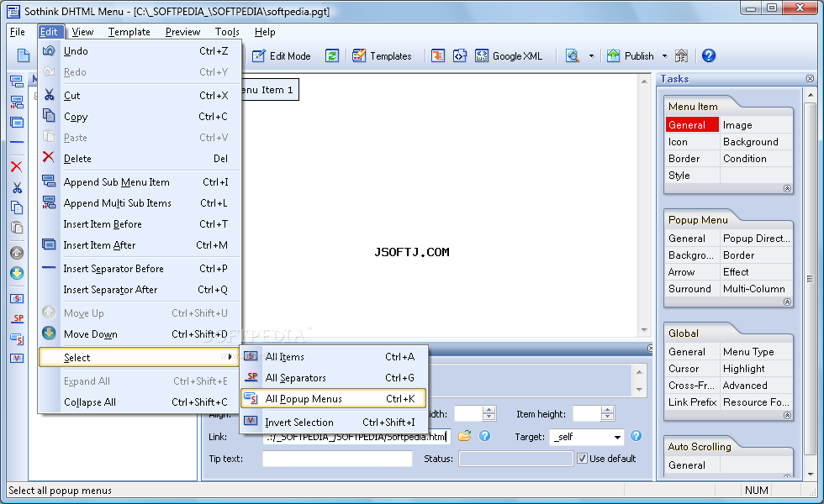Click the help icon next to Target dropdown
Image resolution: width=824 pixels, height=504 pixels.
pyautogui.click(x=636, y=436)
